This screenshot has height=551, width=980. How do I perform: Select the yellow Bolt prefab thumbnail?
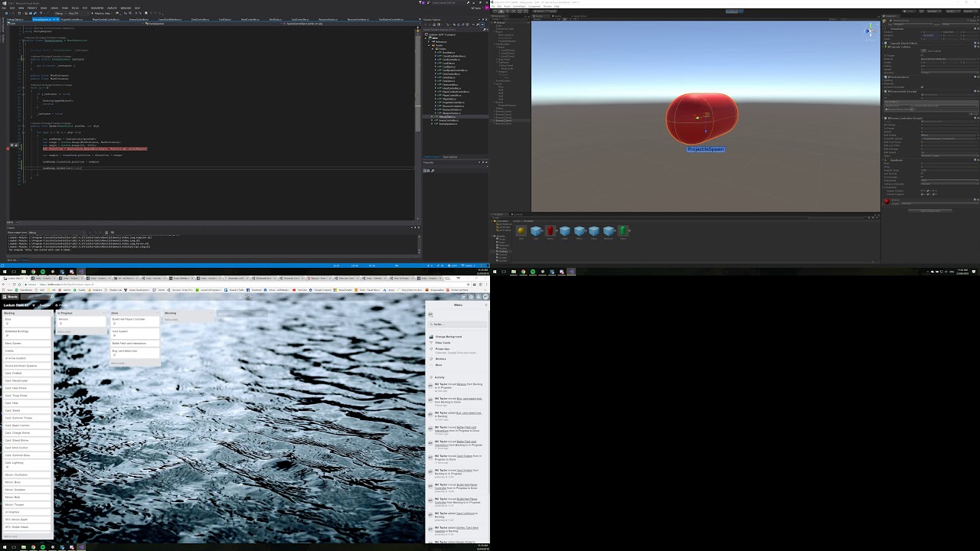point(521,231)
